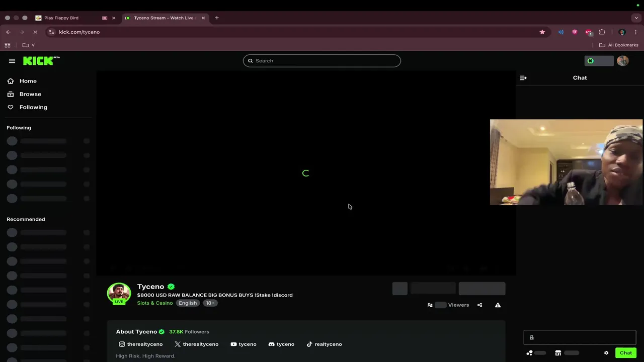Click the locked chat message input
The height and width of the screenshot is (362, 644).
point(580,337)
